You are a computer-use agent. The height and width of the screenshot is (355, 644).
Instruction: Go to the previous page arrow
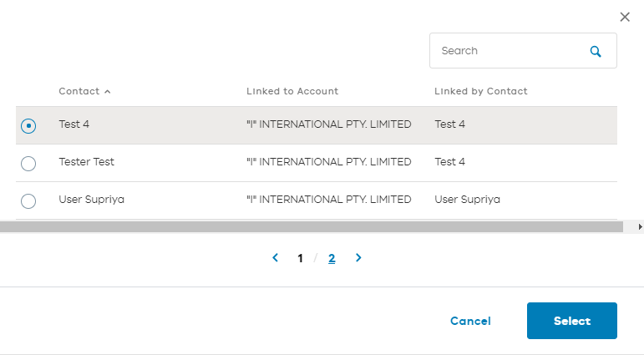(275, 258)
